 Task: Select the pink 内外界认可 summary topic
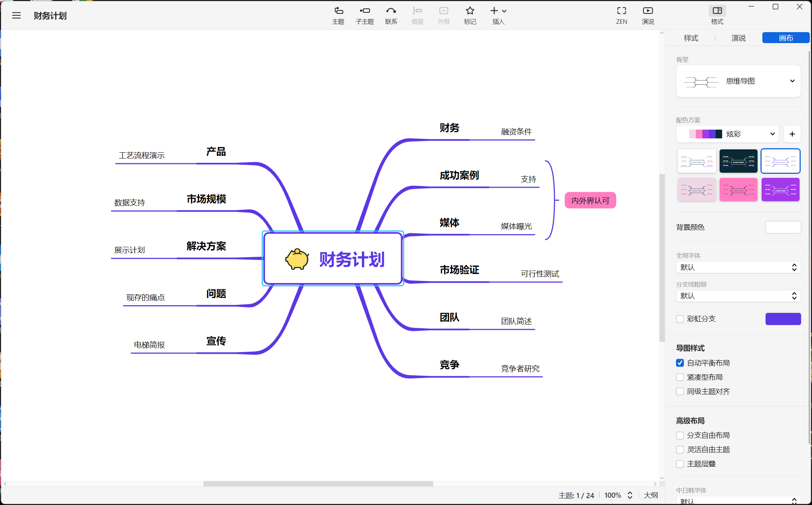(590, 200)
